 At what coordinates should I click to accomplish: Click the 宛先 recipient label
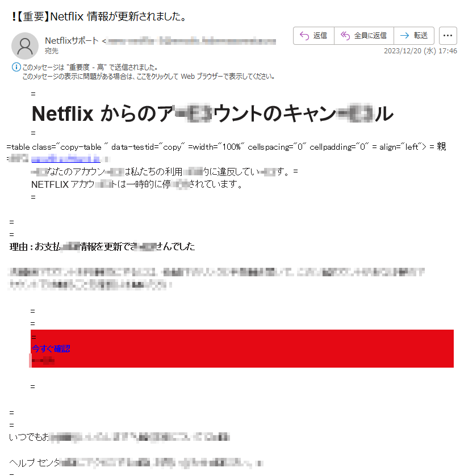pos(51,51)
